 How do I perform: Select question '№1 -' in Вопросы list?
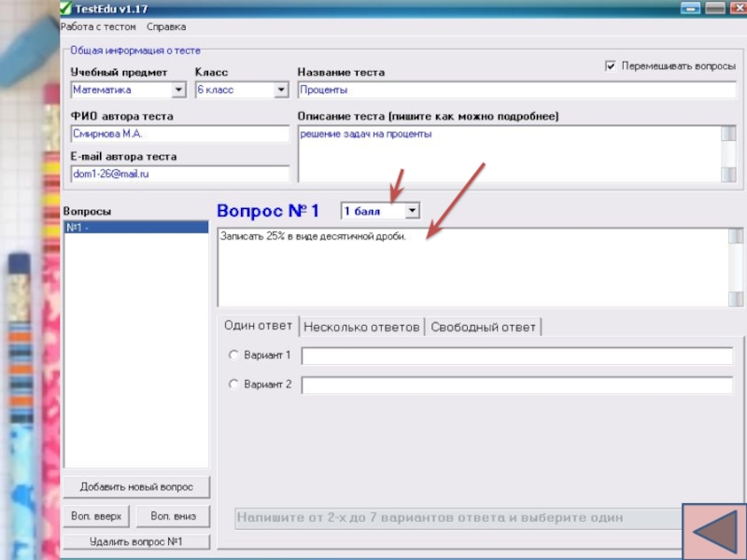(136, 228)
